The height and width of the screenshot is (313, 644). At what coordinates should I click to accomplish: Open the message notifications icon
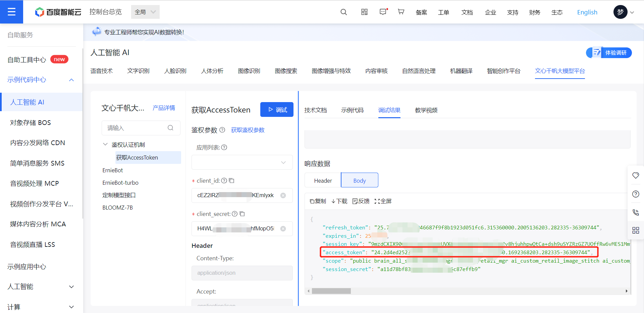[x=383, y=12]
